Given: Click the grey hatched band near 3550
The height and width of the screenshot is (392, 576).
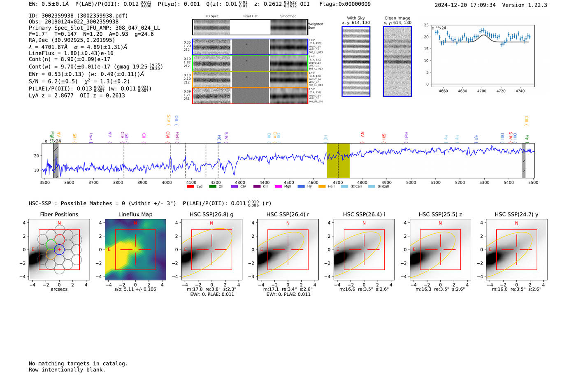Looking at the screenshot, I should pos(56,160).
